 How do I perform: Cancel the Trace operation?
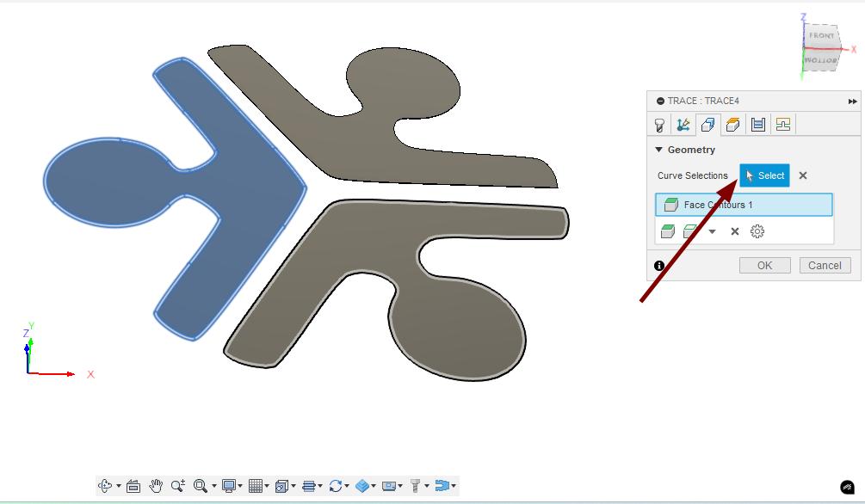tap(825, 265)
